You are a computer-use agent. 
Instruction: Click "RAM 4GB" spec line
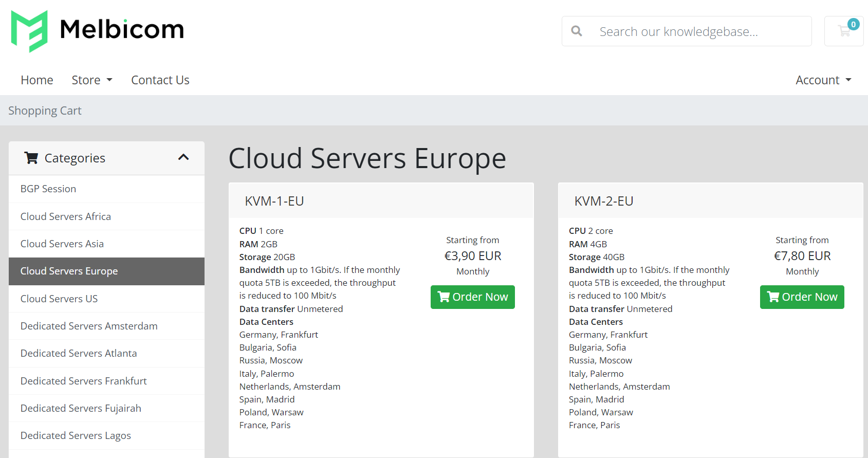588,244
